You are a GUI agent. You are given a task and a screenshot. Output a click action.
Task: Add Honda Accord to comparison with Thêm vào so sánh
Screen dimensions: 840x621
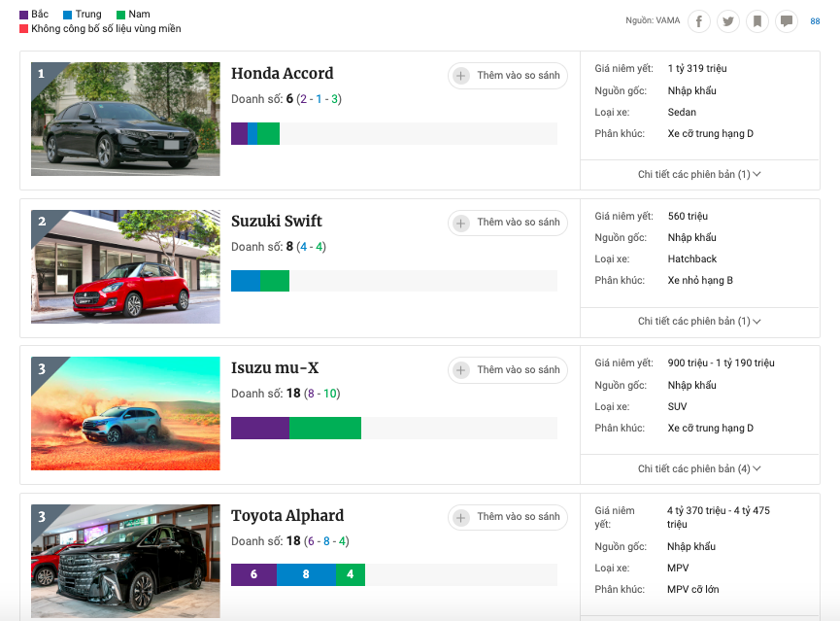[507, 76]
